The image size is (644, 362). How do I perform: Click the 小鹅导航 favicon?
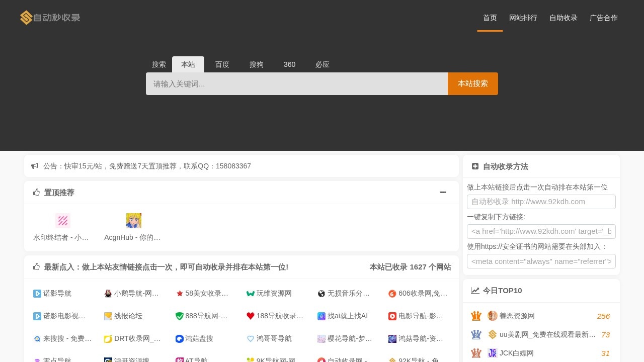tap(108, 294)
